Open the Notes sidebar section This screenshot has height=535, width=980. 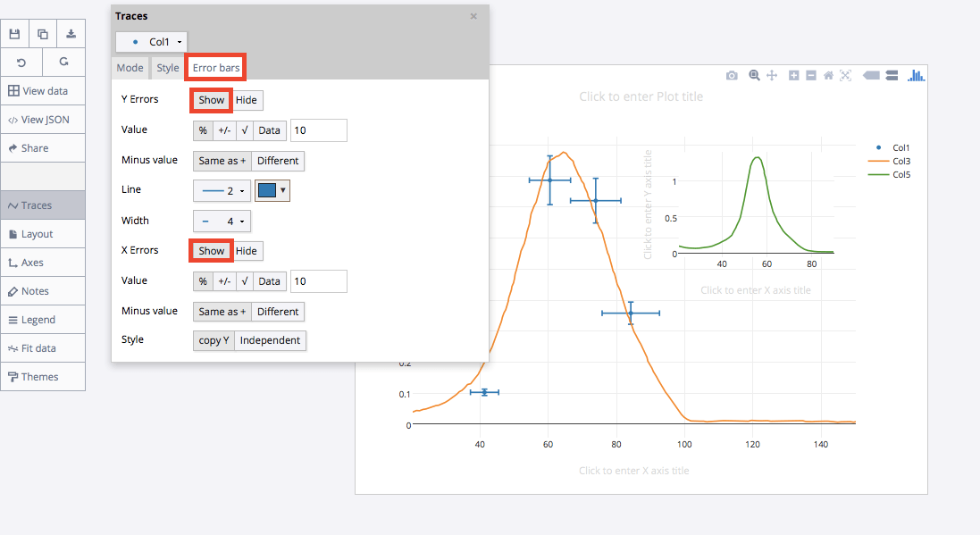pyautogui.click(x=43, y=291)
